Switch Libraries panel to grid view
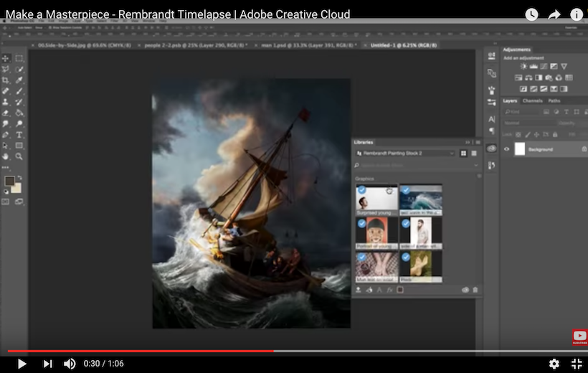The image size is (588, 373). pyautogui.click(x=464, y=153)
